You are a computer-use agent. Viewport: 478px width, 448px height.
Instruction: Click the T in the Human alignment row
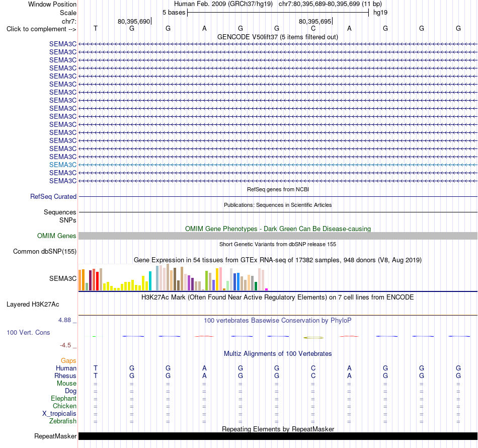coord(96,368)
